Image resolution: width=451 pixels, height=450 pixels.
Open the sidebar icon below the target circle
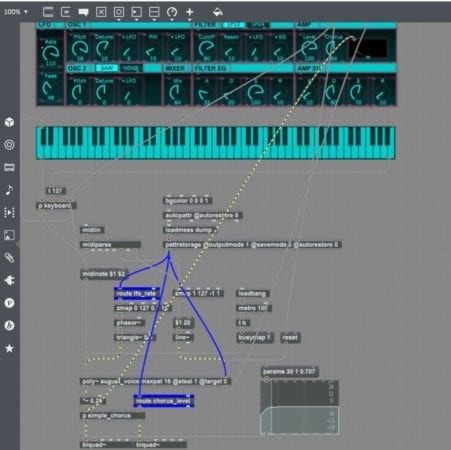point(9,167)
